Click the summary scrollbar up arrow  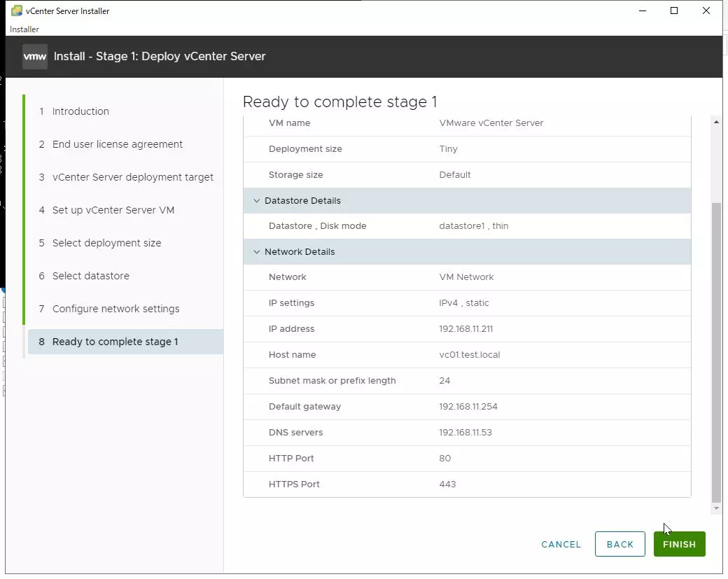point(716,122)
